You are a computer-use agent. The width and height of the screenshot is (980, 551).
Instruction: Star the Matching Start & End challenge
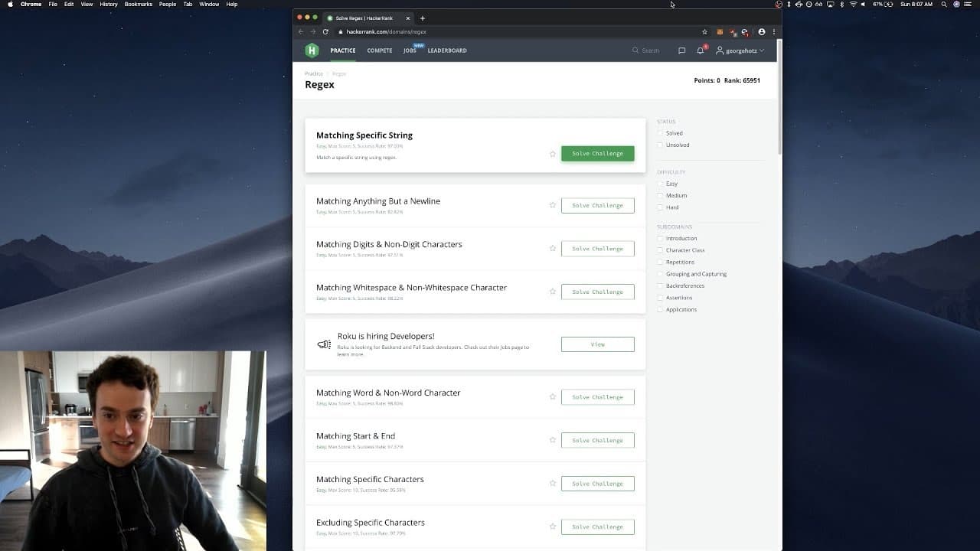(552, 440)
